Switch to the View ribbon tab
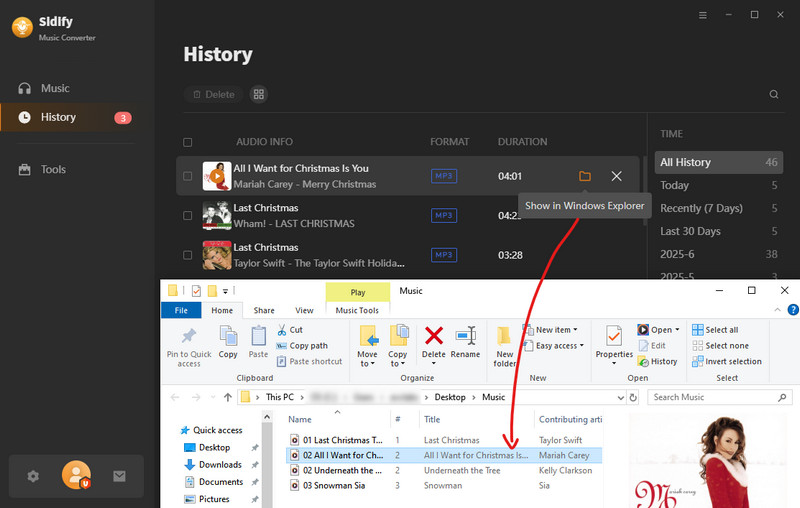Image resolution: width=800 pixels, height=508 pixels. [x=304, y=310]
